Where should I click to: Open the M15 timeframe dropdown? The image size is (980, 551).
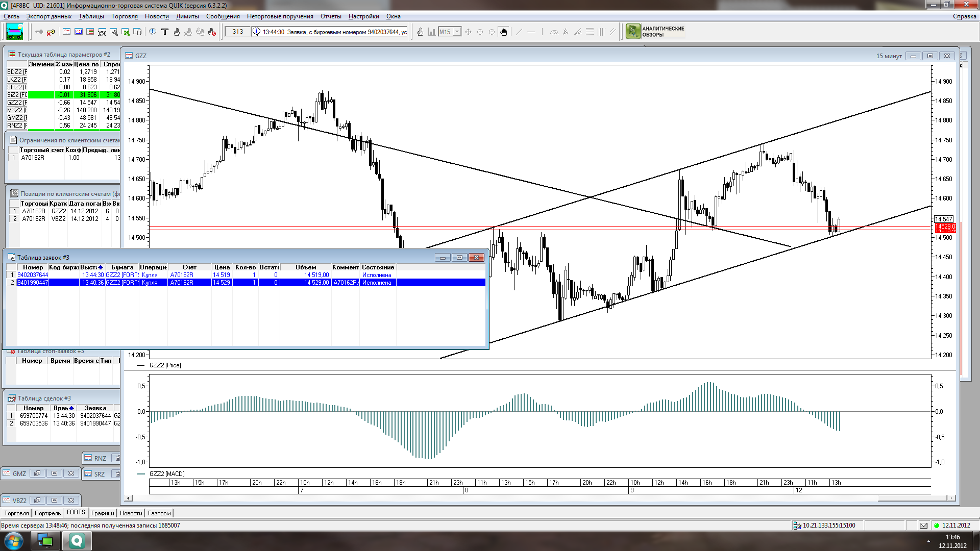(x=457, y=32)
